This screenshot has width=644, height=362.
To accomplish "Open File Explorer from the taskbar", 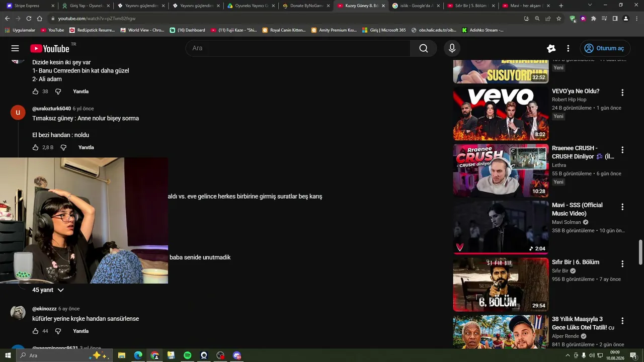I will point(121,355).
